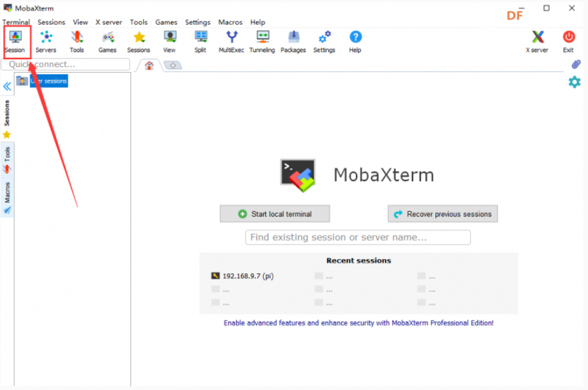The image size is (588, 390).
Task: Collapse the sidebar with double-chevron arrow
Action: point(7,86)
